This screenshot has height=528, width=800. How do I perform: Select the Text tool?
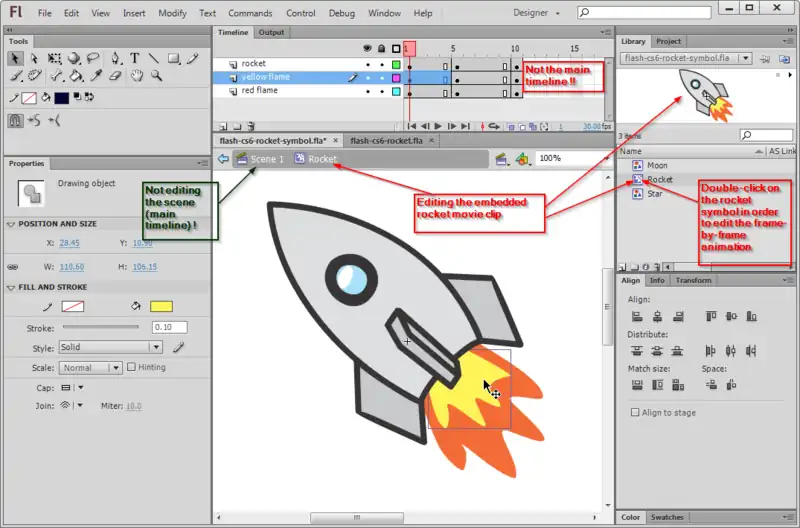135,58
